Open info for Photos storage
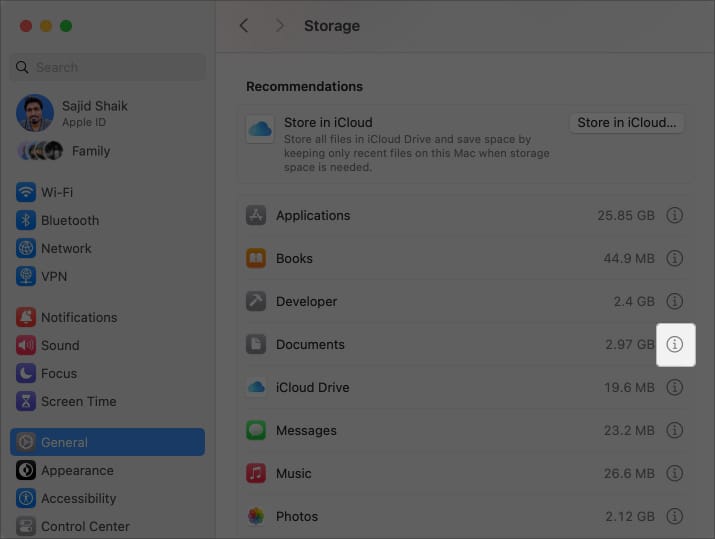 tap(674, 516)
